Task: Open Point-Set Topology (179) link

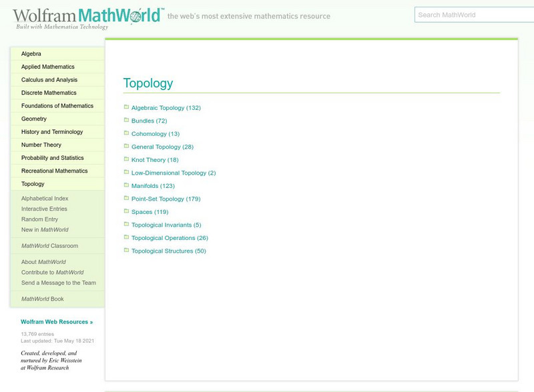Action: (166, 199)
